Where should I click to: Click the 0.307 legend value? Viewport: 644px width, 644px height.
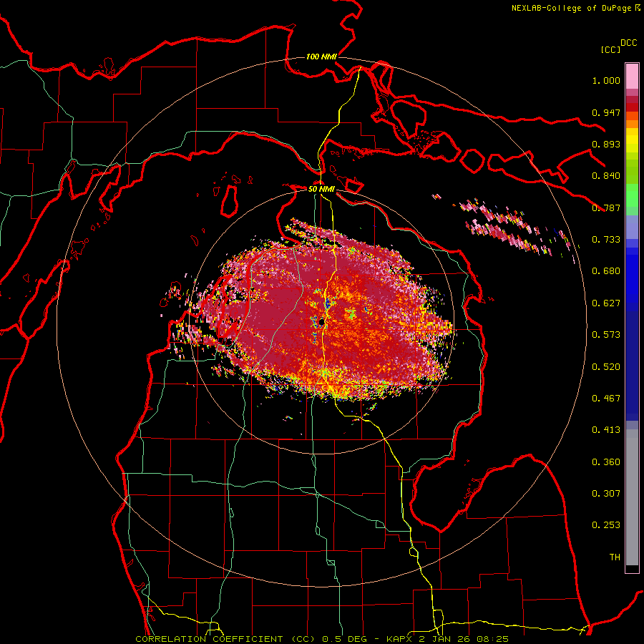[x=606, y=494]
